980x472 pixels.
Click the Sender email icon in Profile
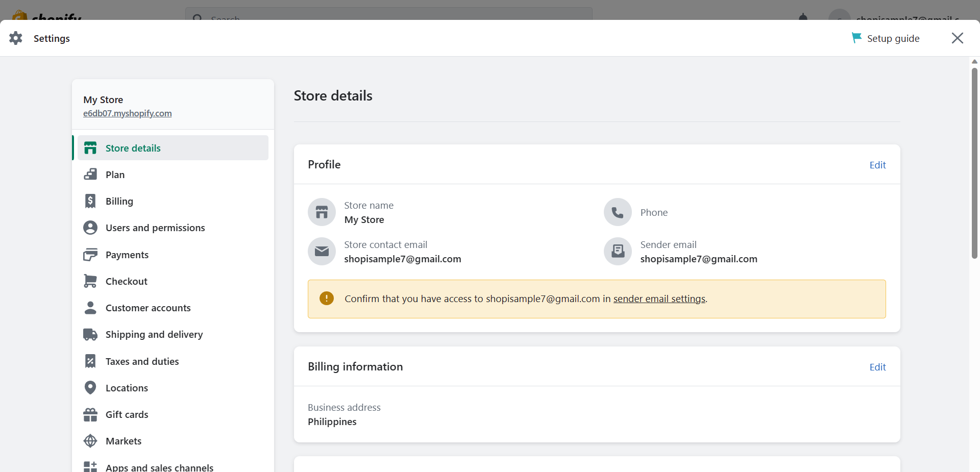tap(618, 251)
